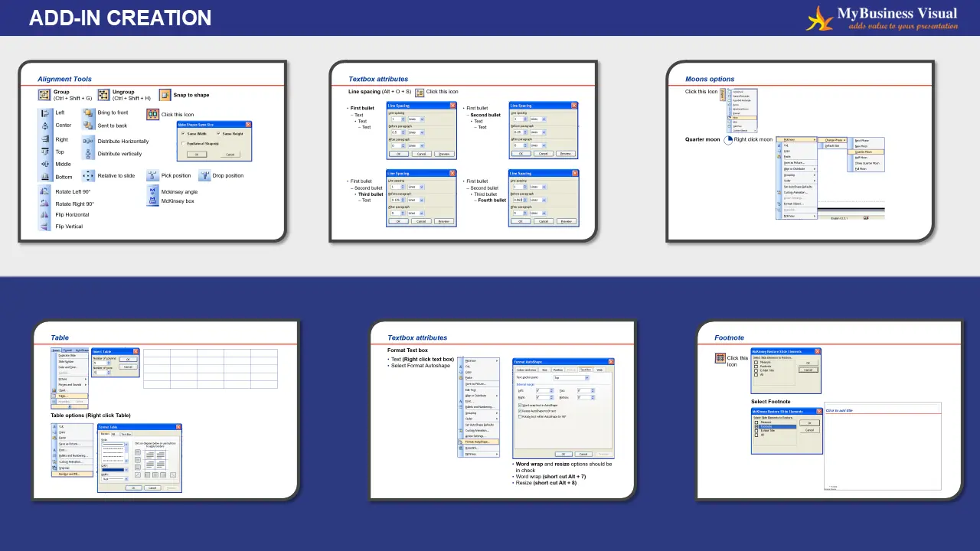980x551 pixels.
Task: Switch to the Text Box tab
Action: pos(586,369)
